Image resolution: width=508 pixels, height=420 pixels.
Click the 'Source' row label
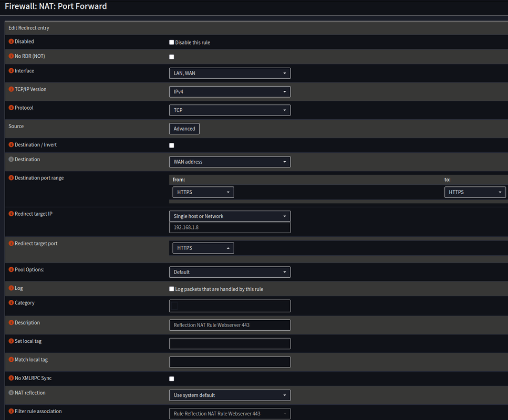pyautogui.click(x=16, y=127)
